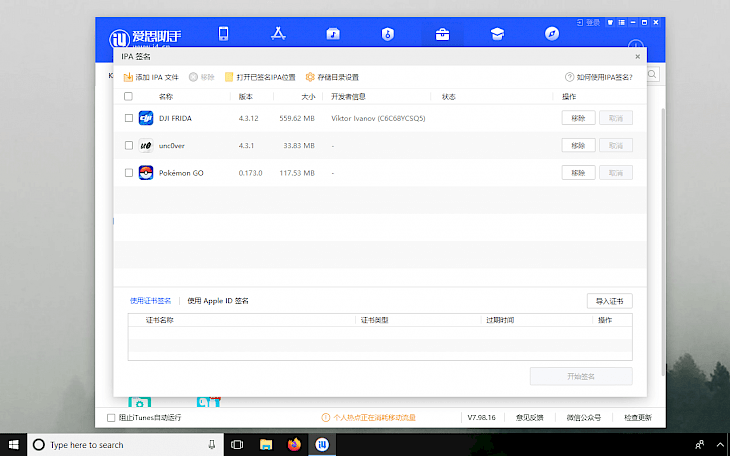Viewport: 730px width, 456px height.
Task: Click the hotspot warning icon in status bar
Action: [x=325, y=417]
